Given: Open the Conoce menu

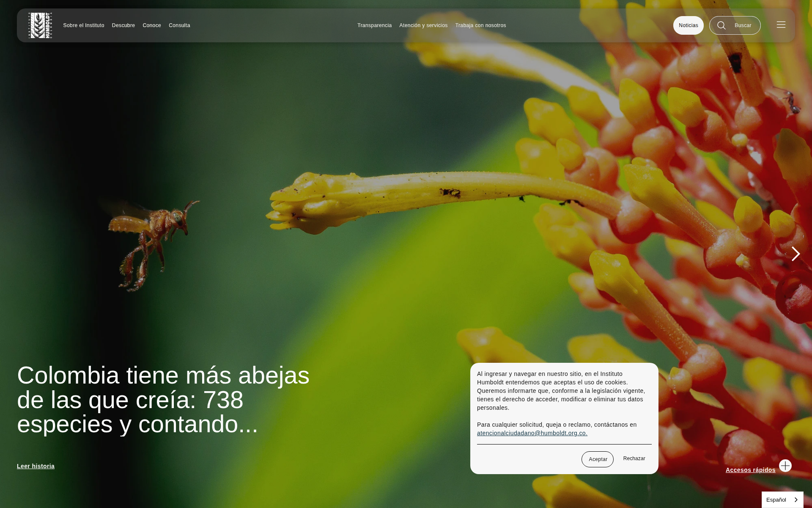Looking at the screenshot, I should click(152, 25).
